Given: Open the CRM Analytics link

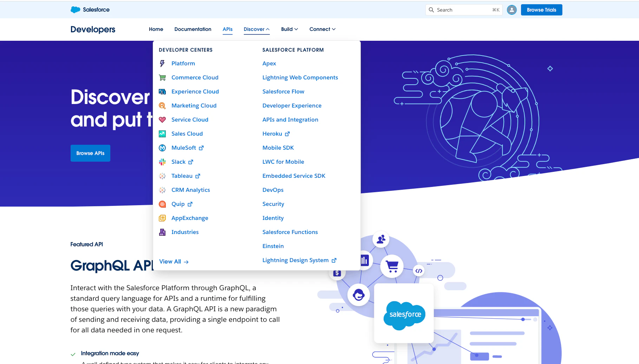Looking at the screenshot, I should 191,190.
